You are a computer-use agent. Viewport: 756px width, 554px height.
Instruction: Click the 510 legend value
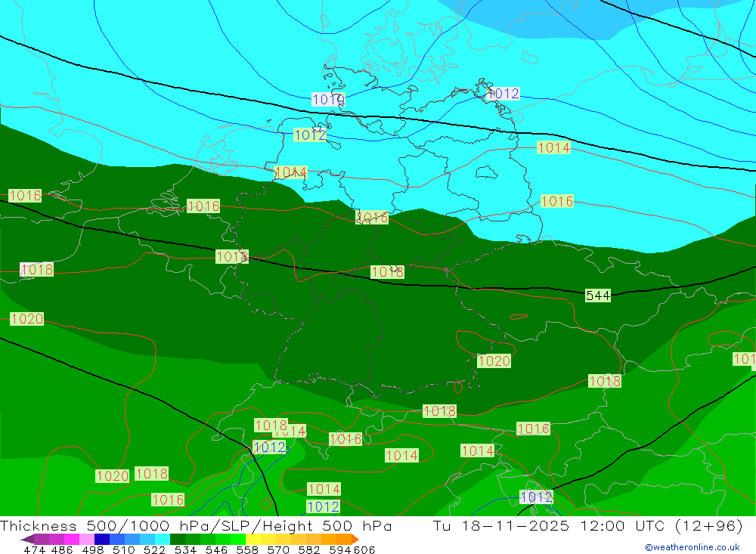(123, 549)
